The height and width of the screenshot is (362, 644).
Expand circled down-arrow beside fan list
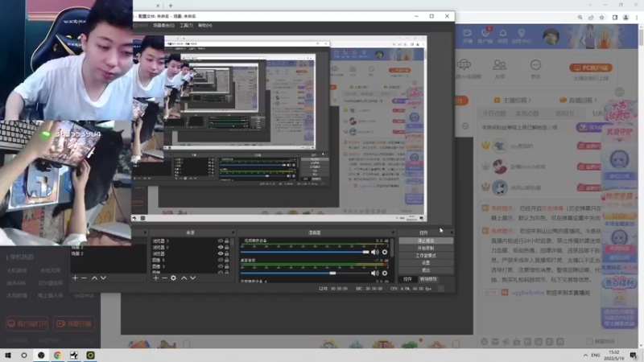pos(465,126)
